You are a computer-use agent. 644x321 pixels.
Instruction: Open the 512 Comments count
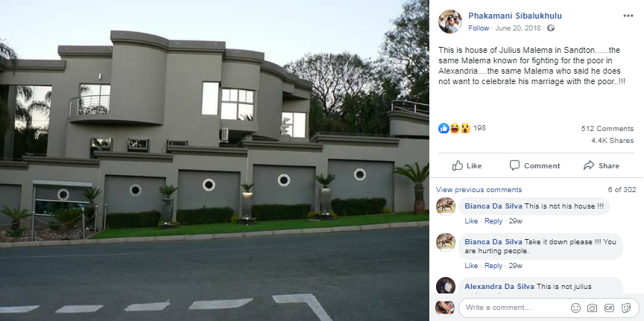click(x=607, y=129)
